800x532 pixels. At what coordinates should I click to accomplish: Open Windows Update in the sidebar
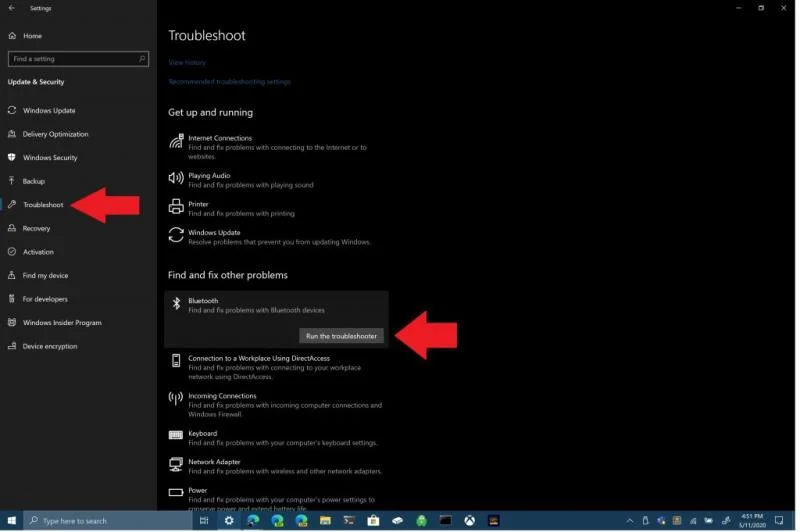(x=49, y=110)
